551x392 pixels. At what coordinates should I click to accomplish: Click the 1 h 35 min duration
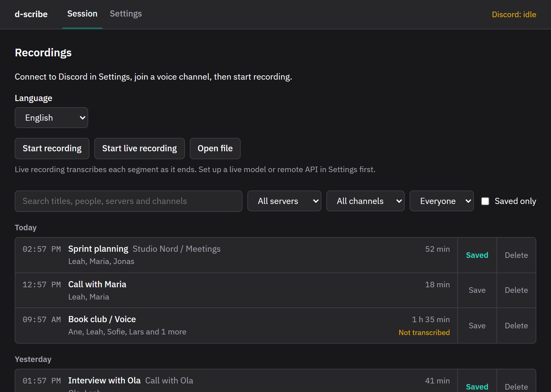431,319
